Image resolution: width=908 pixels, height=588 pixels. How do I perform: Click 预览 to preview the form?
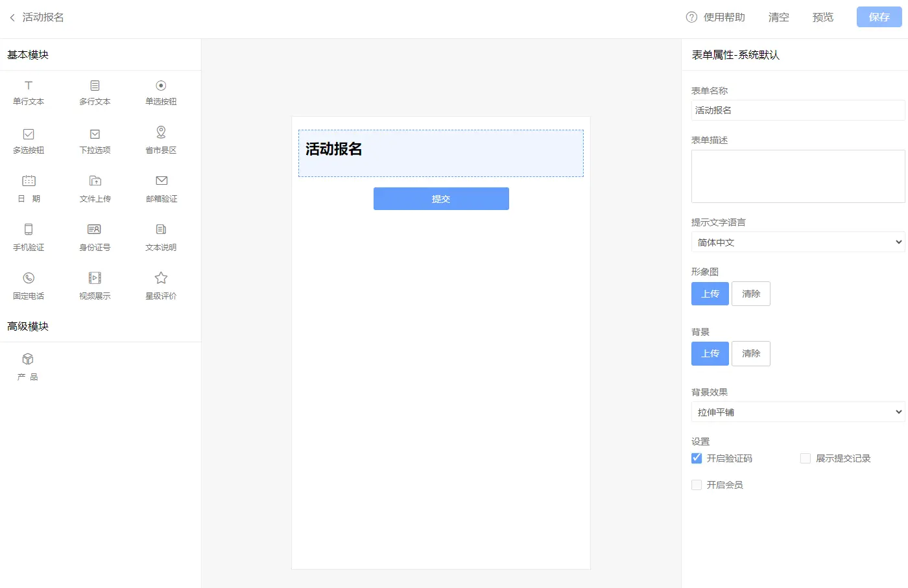pos(822,18)
